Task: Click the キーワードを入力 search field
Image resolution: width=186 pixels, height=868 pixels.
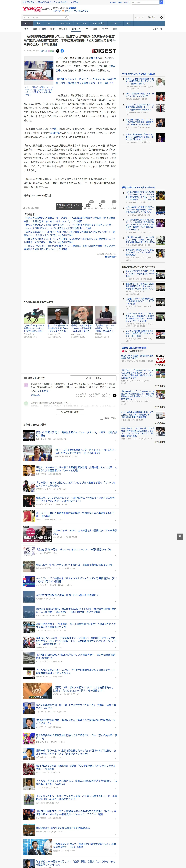Action: pos(44,18)
